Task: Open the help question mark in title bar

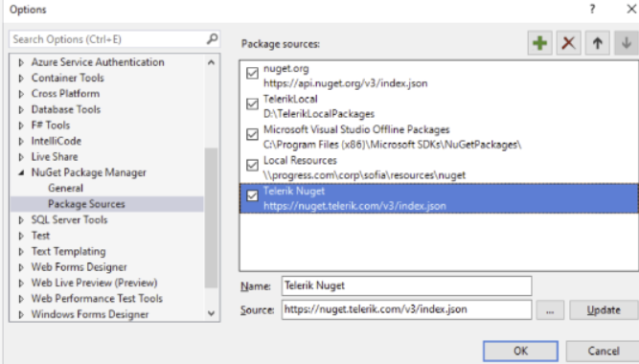Action: pyautogui.click(x=592, y=9)
